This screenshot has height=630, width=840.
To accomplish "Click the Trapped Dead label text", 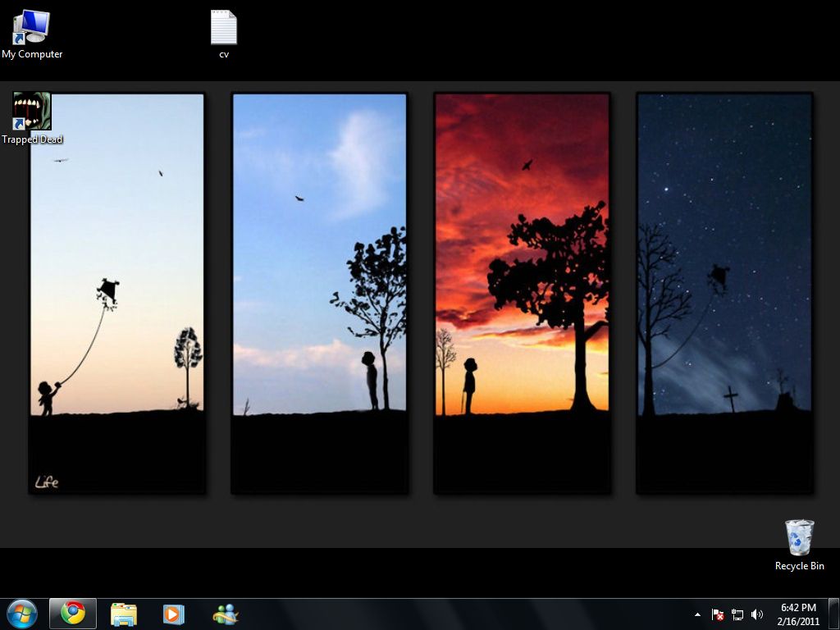I will (32, 139).
